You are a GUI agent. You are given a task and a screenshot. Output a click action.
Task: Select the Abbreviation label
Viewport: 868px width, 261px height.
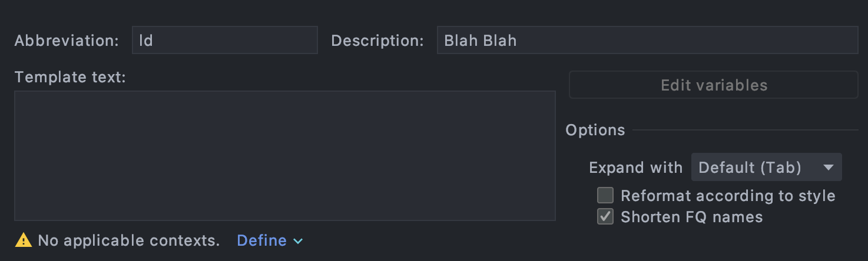click(x=67, y=41)
